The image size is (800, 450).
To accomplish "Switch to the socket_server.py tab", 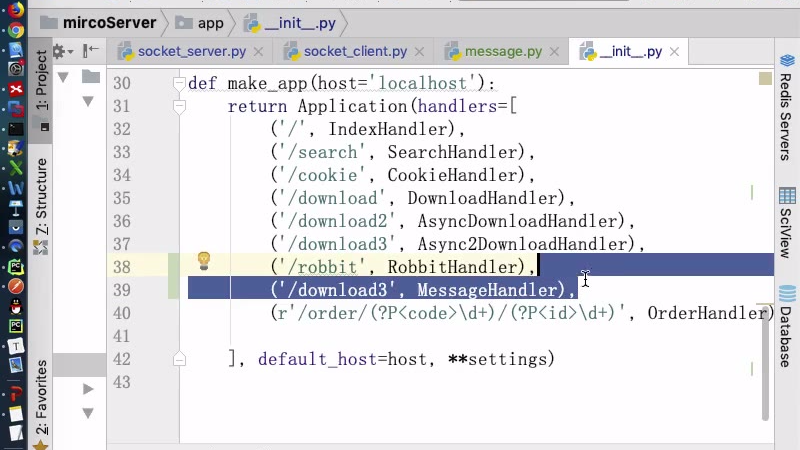I will (190, 51).
